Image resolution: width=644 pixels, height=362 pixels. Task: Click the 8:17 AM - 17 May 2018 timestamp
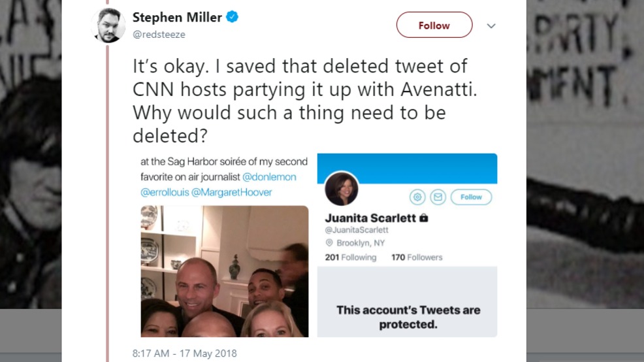(x=184, y=354)
